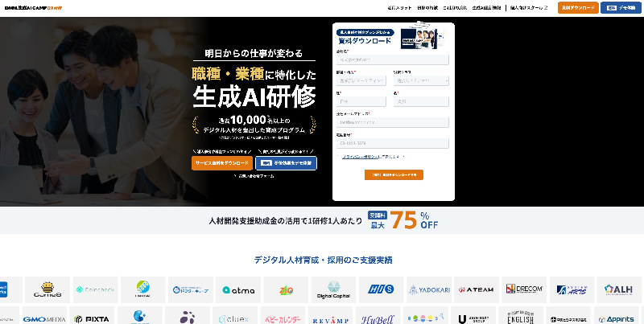Click the DRECOM logo

coord(525,289)
